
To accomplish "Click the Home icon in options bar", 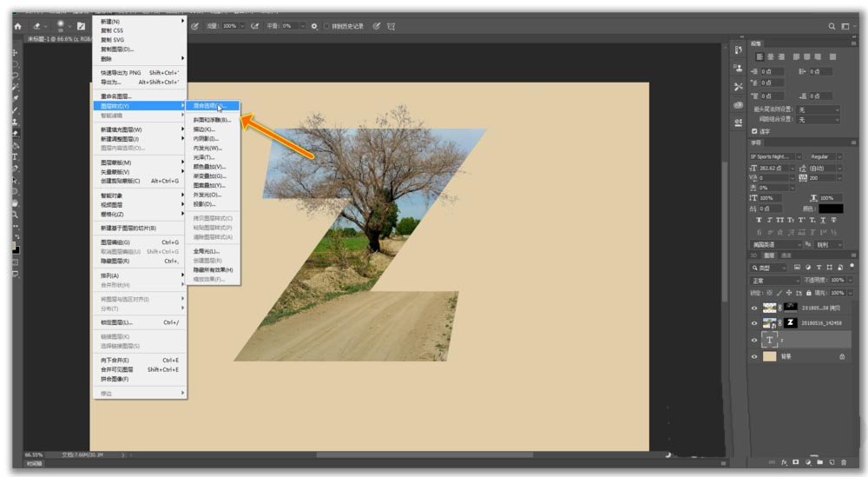I will point(17,26).
